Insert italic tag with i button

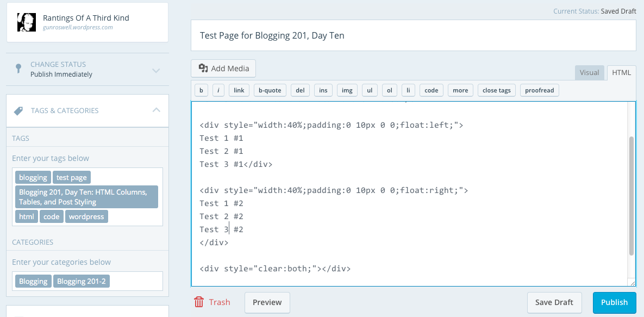coord(218,90)
